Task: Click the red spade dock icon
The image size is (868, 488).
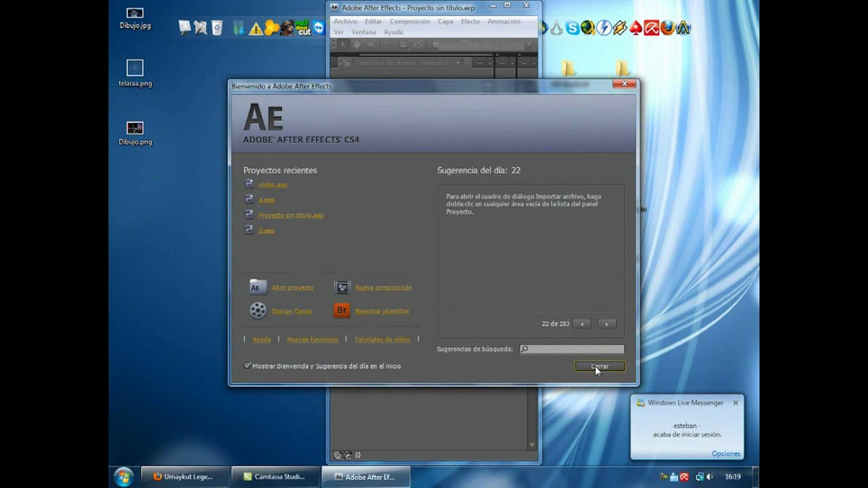Action: tap(636, 28)
